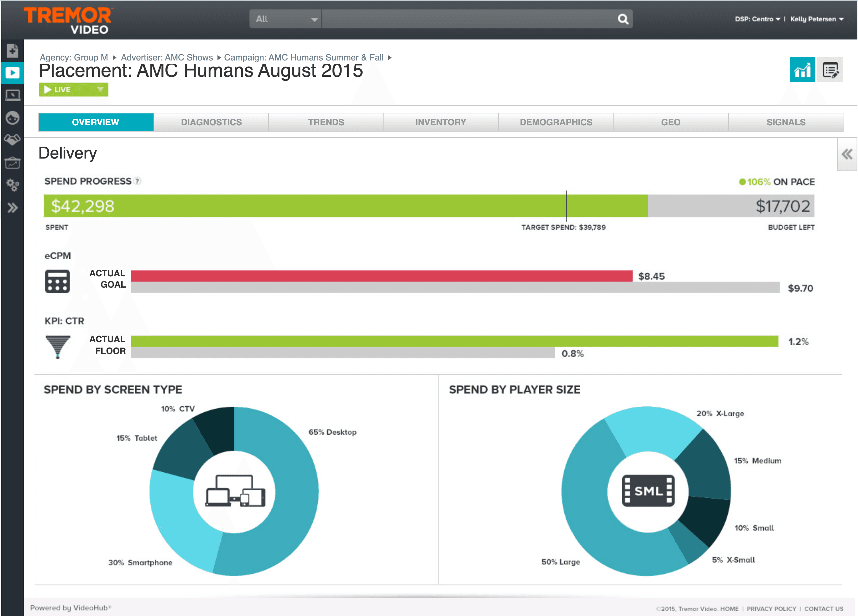Click the eCPM calculator icon

tap(57, 281)
